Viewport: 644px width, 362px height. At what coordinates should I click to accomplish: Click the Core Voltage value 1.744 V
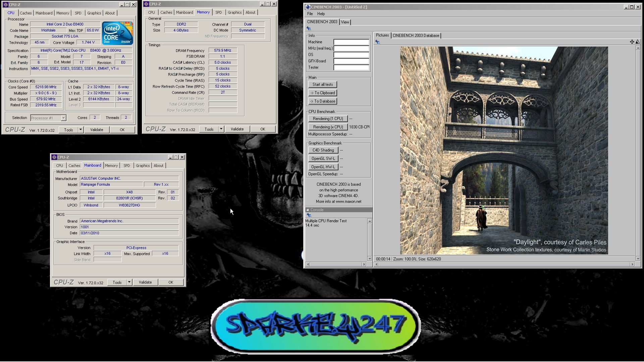[x=88, y=43]
